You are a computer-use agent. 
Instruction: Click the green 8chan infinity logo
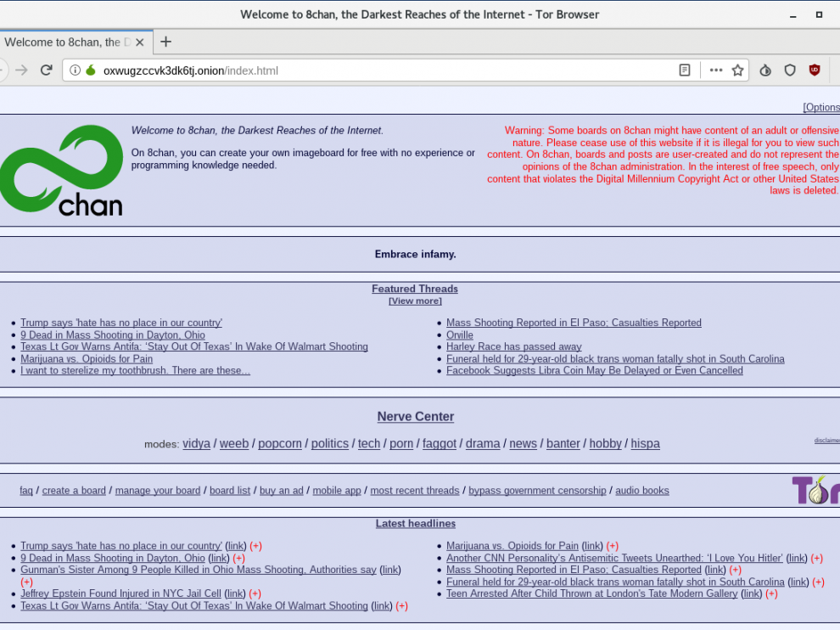62,171
